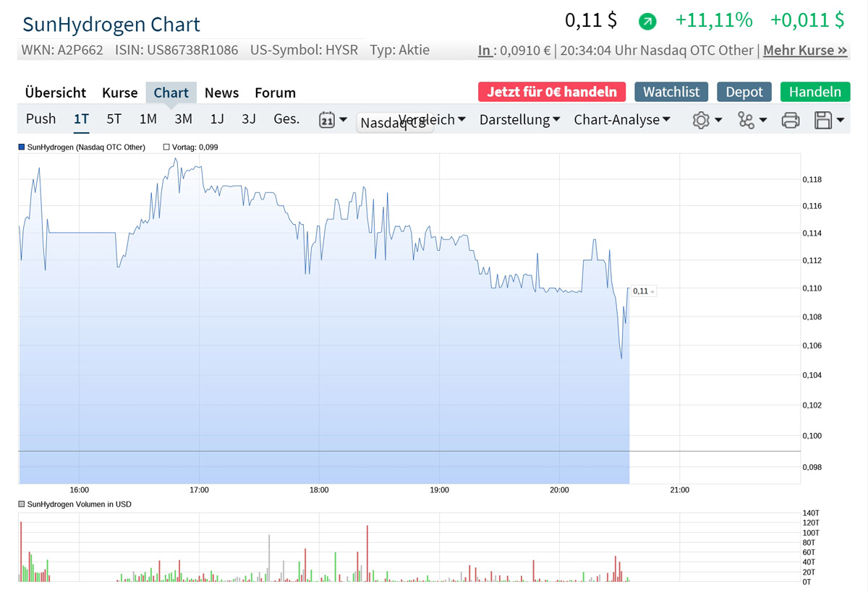Click the Vortag: 0,099 legend text
This screenshot has height=592, width=868.
click(195, 147)
